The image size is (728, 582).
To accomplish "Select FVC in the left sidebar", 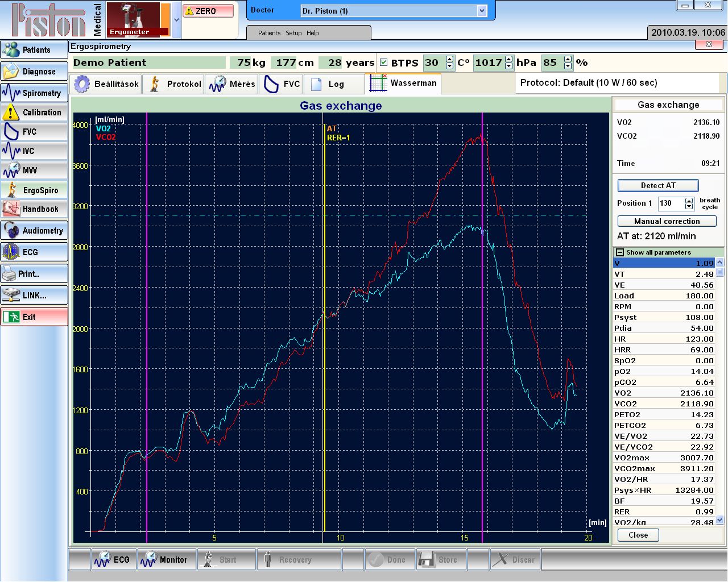I will 34,132.
